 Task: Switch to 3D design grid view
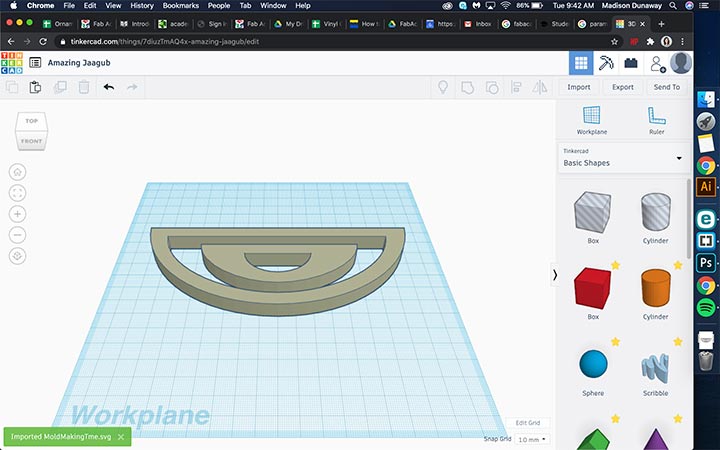[x=581, y=63]
